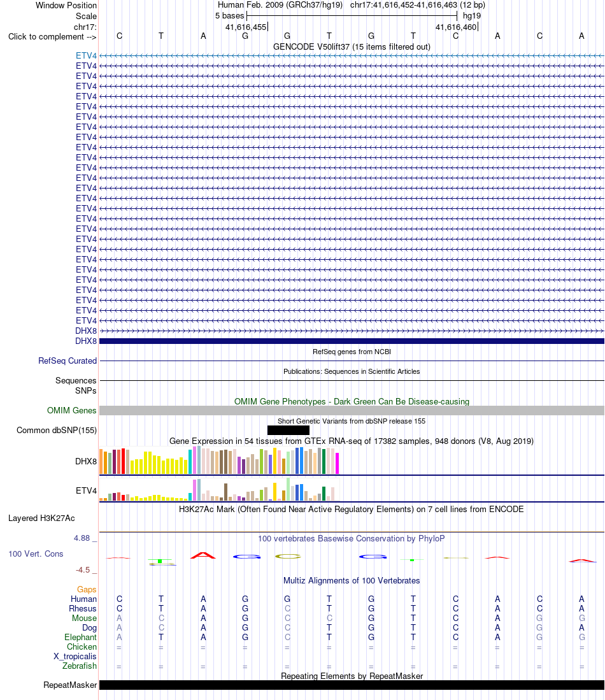This screenshot has width=605, height=700.
Task: Open the OMIM Gene Phenotypes track title
Action: (352, 401)
